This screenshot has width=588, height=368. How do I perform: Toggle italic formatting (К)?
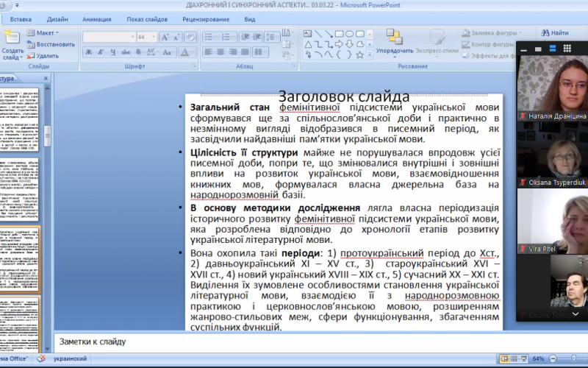(101, 52)
